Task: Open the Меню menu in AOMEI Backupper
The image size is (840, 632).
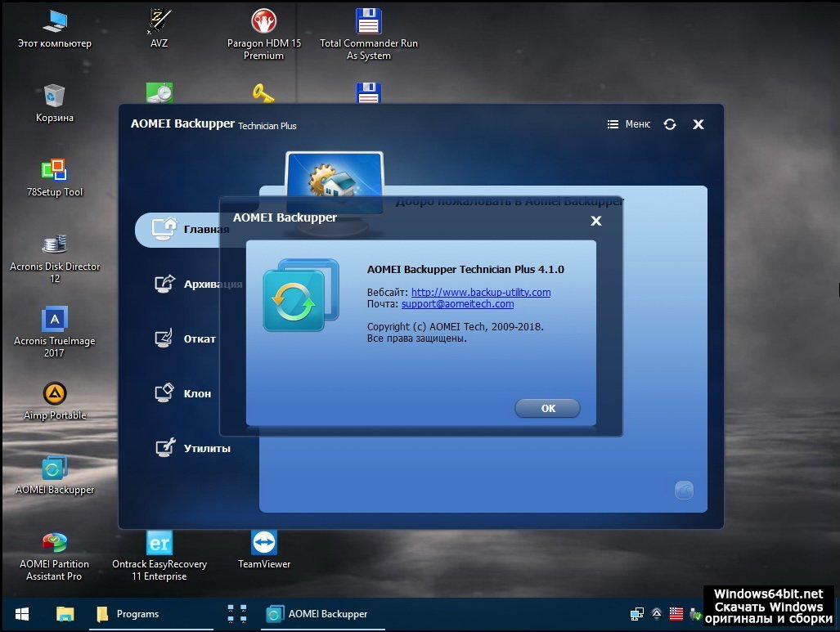Action: point(629,124)
